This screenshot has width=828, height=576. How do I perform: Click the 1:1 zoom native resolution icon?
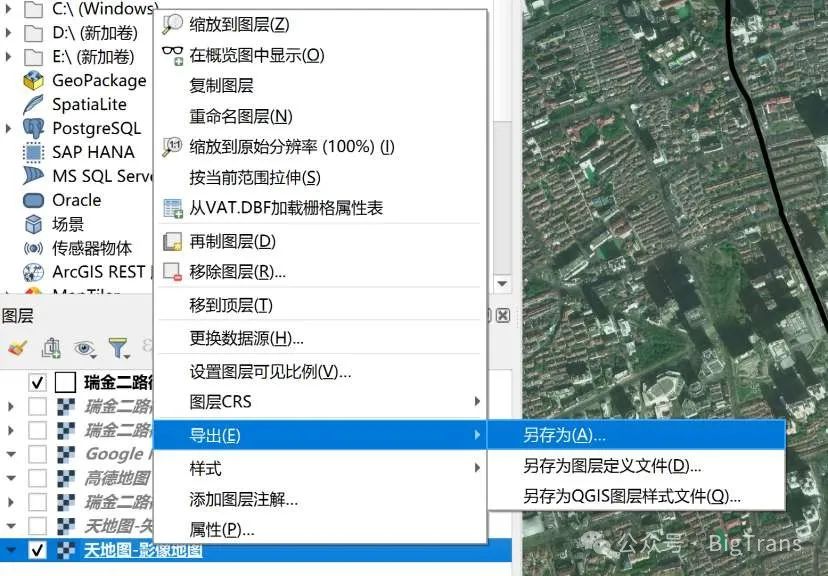pos(172,146)
